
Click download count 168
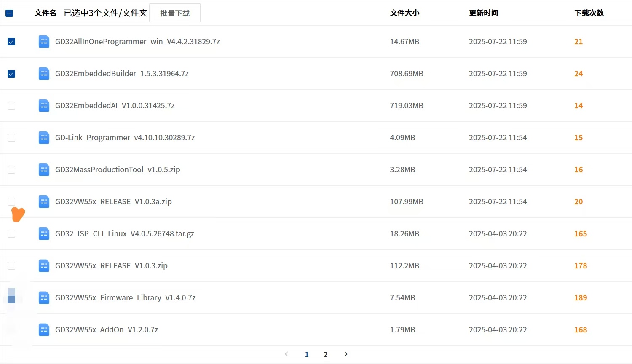(581, 330)
